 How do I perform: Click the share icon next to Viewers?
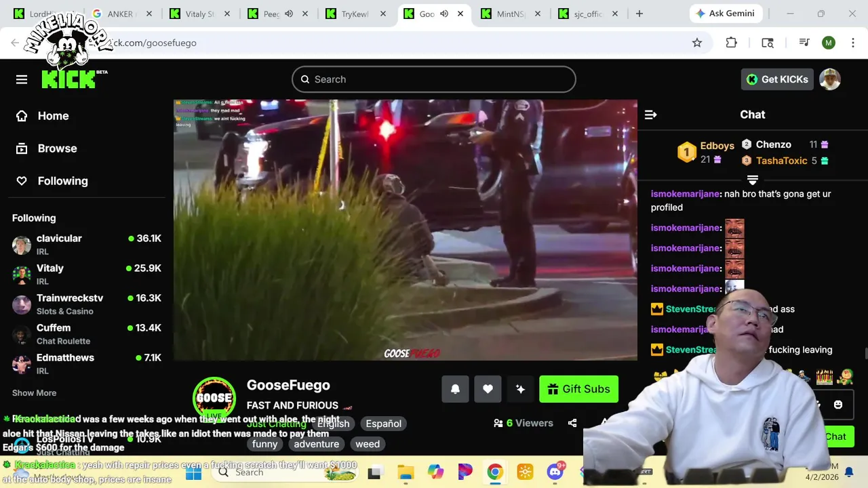(x=572, y=423)
